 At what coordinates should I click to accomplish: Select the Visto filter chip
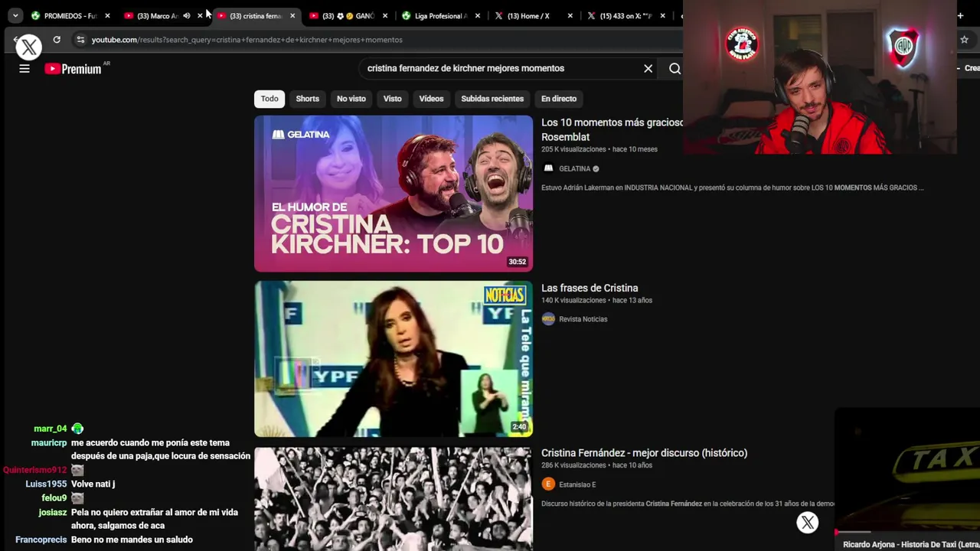(x=392, y=99)
